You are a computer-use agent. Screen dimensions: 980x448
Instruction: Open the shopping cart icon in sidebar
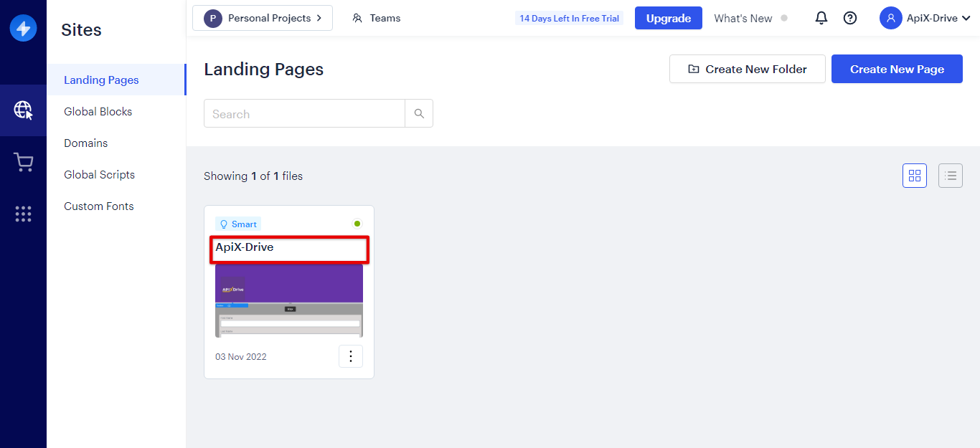coord(23,163)
